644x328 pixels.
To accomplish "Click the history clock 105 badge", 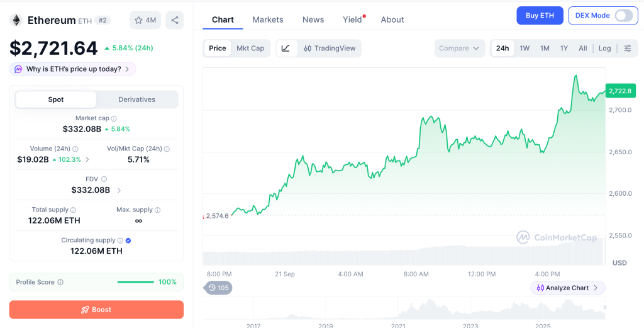I will (218, 288).
